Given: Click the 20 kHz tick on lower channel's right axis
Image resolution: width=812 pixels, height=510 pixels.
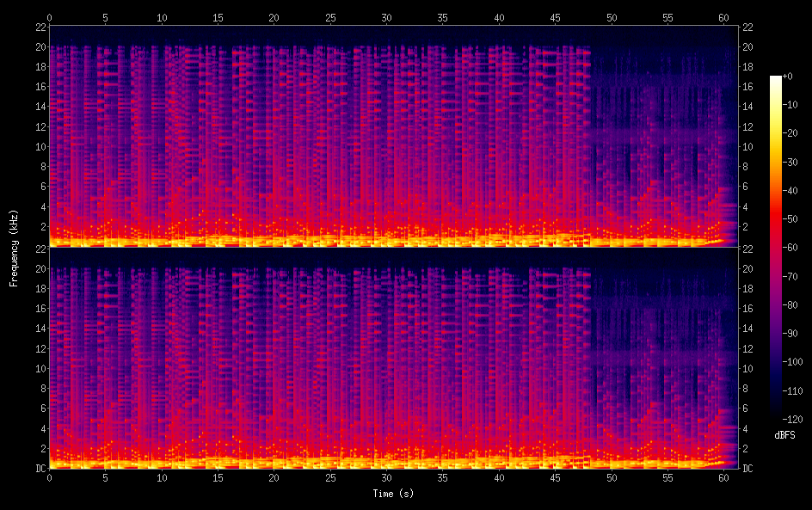Looking at the screenshot, I should (747, 268).
